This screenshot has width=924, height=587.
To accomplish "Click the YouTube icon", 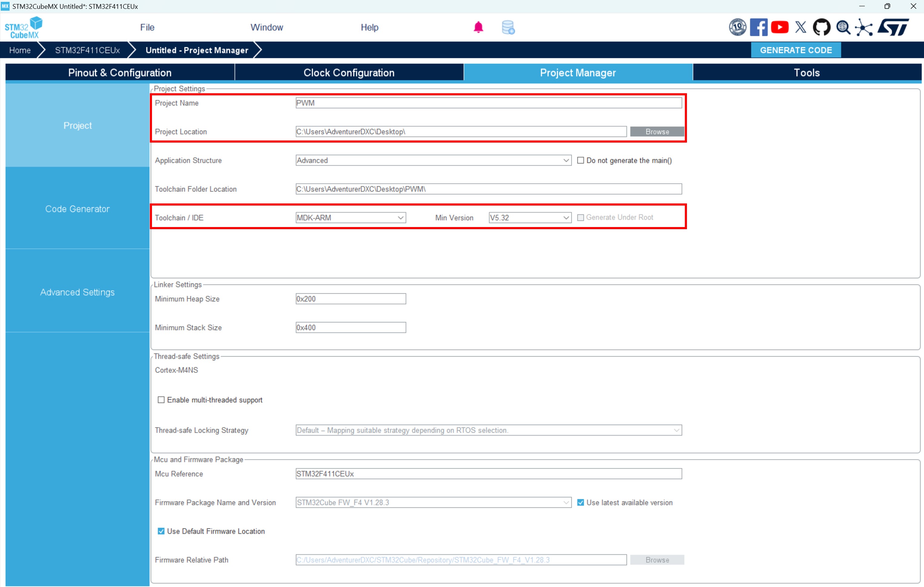I will pyautogui.click(x=779, y=27).
